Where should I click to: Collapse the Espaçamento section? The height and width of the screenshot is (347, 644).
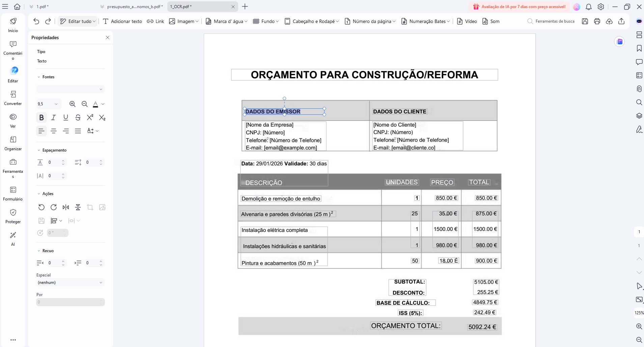39,150
